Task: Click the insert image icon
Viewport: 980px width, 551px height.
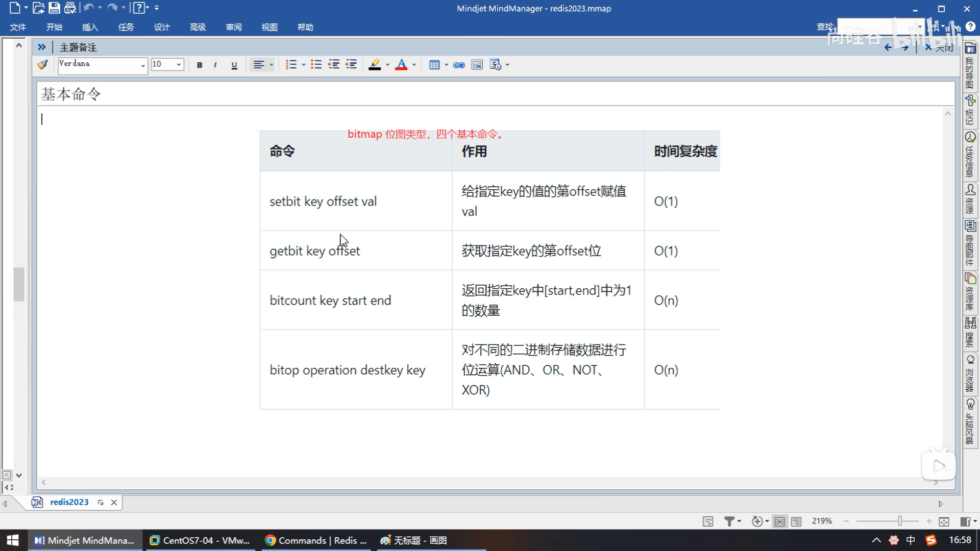Action: 477,65
